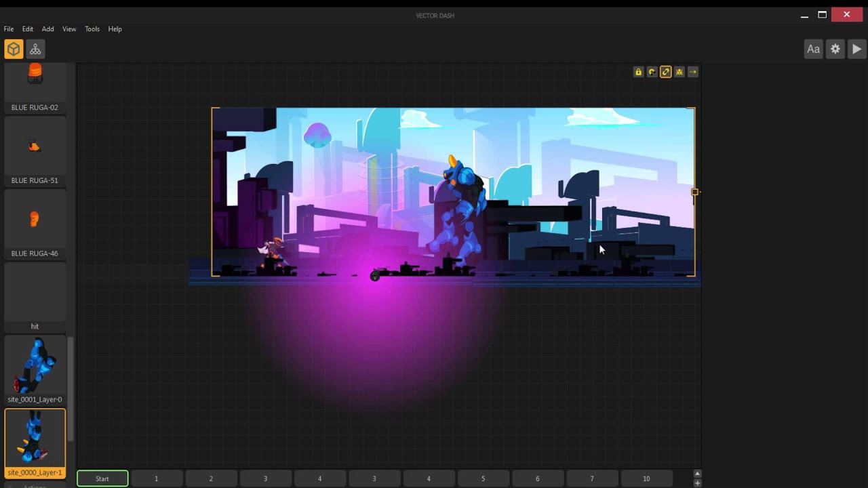
Task: Click the curved arrow rotate icon
Action: (x=652, y=72)
